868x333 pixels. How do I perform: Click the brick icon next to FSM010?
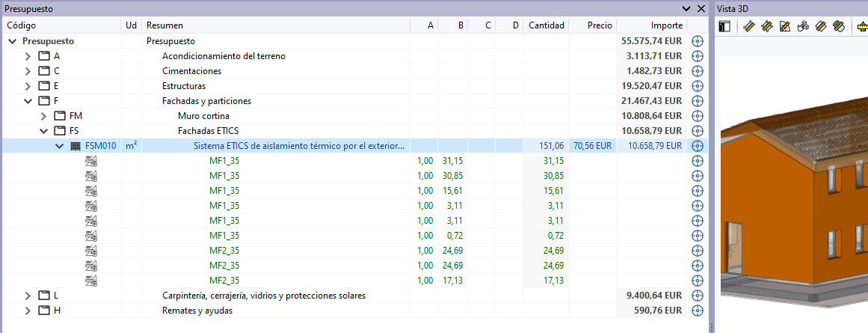[76, 146]
